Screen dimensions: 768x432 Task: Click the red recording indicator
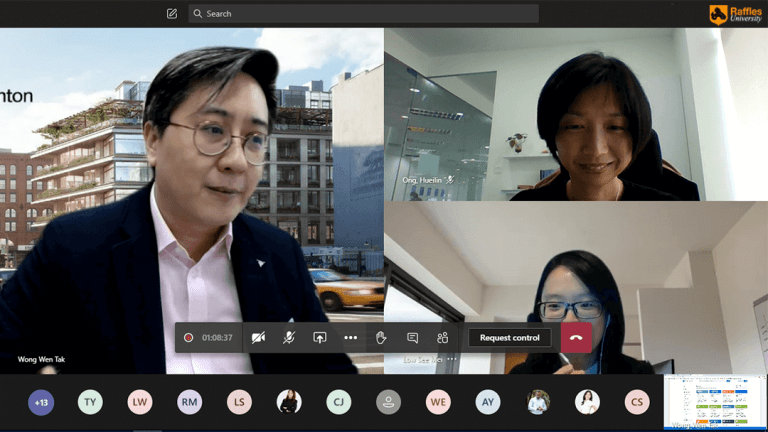point(188,338)
